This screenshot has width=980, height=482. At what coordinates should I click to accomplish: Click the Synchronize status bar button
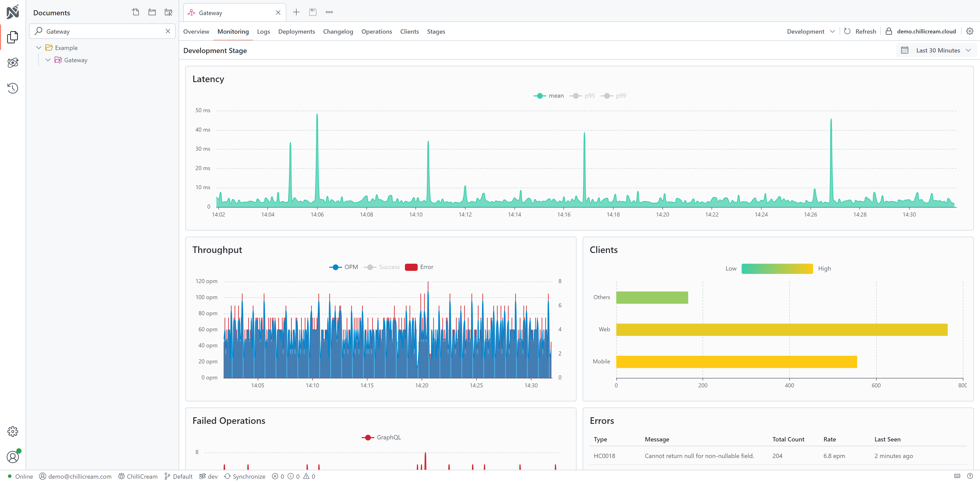coord(245,476)
